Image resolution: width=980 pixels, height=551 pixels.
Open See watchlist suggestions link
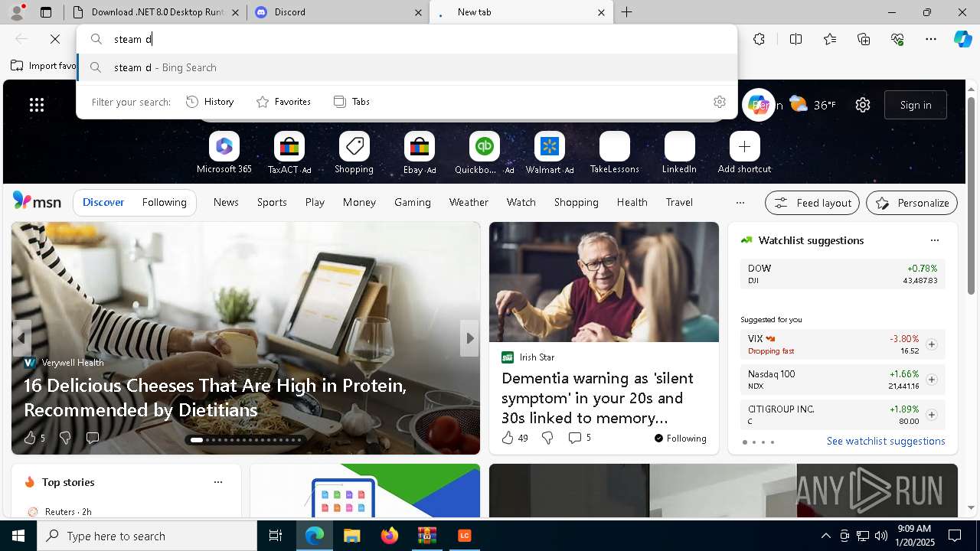click(886, 442)
